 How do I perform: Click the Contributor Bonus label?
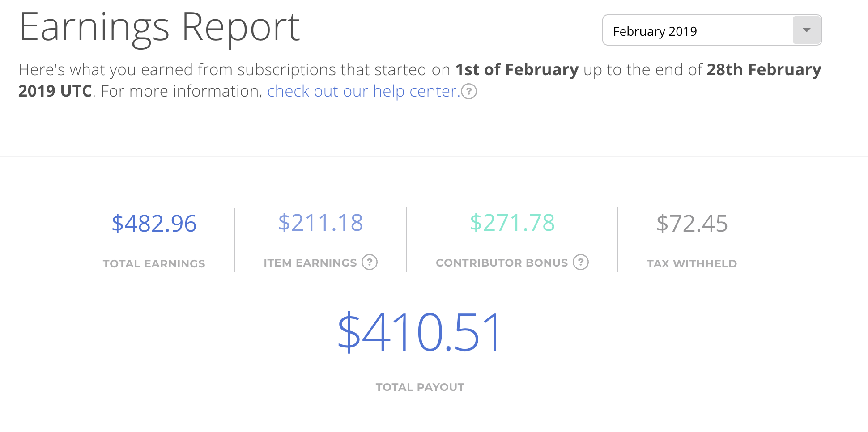[502, 263]
